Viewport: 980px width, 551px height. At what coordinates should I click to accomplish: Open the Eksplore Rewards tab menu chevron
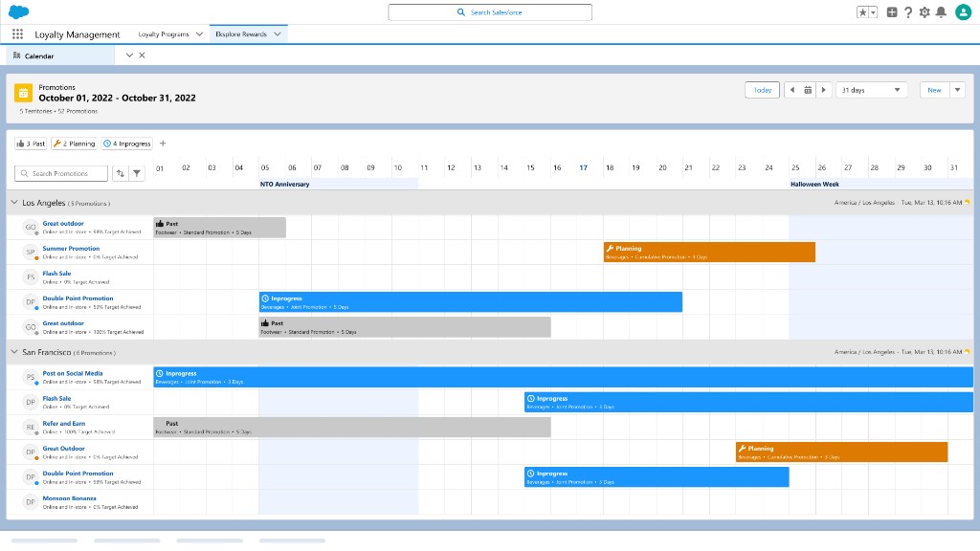tap(278, 34)
